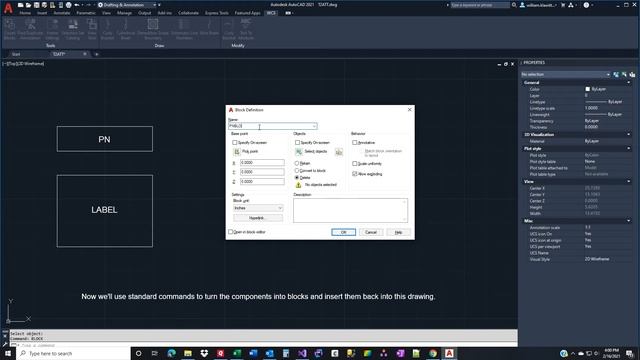Click Help in Block Definition dialog
This screenshot has width=640, height=360.
[x=398, y=232]
